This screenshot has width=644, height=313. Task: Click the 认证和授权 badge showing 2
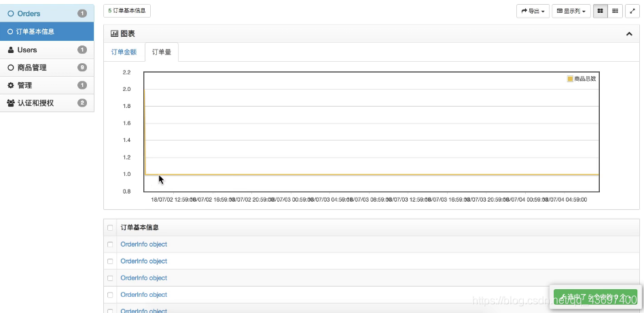pyautogui.click(x=82, y=103)
